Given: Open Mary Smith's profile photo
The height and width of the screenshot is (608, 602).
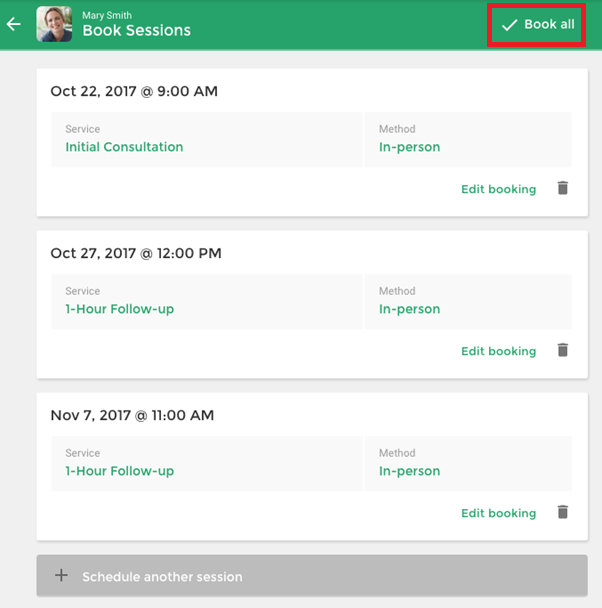Looking at the screenshot, I should tap(54, 24).
